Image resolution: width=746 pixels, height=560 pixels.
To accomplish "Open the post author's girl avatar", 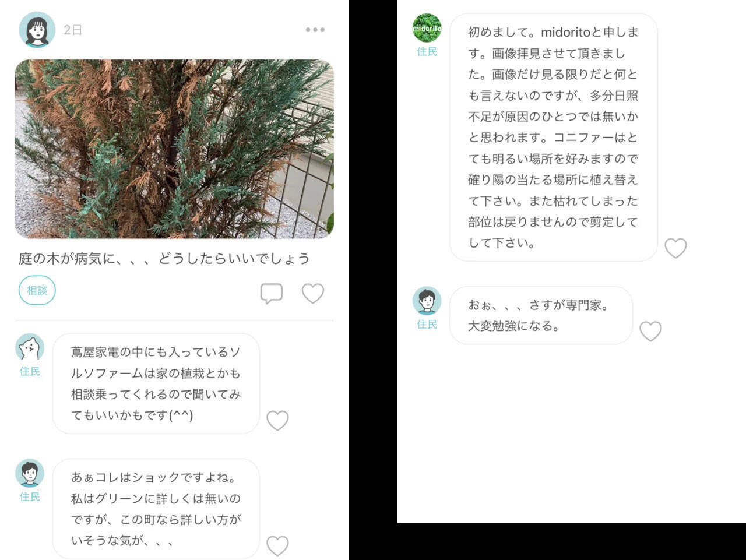I will (x=37, y=30).
